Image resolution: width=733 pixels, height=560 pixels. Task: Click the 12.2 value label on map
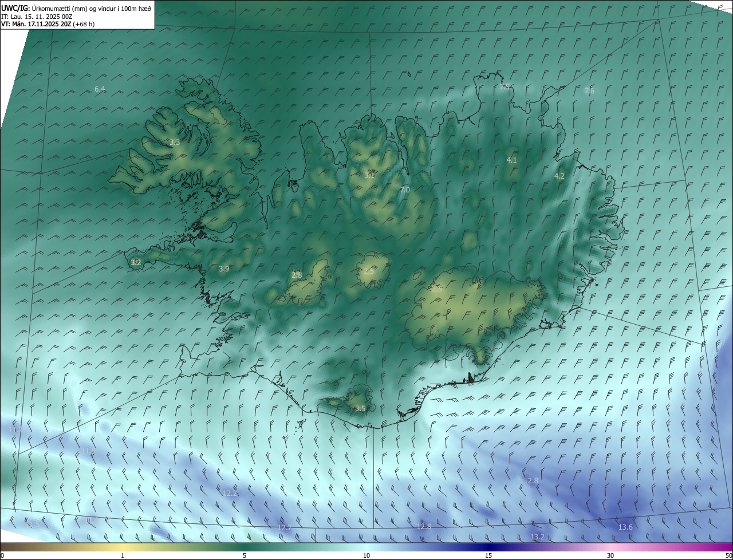point(230,493)
